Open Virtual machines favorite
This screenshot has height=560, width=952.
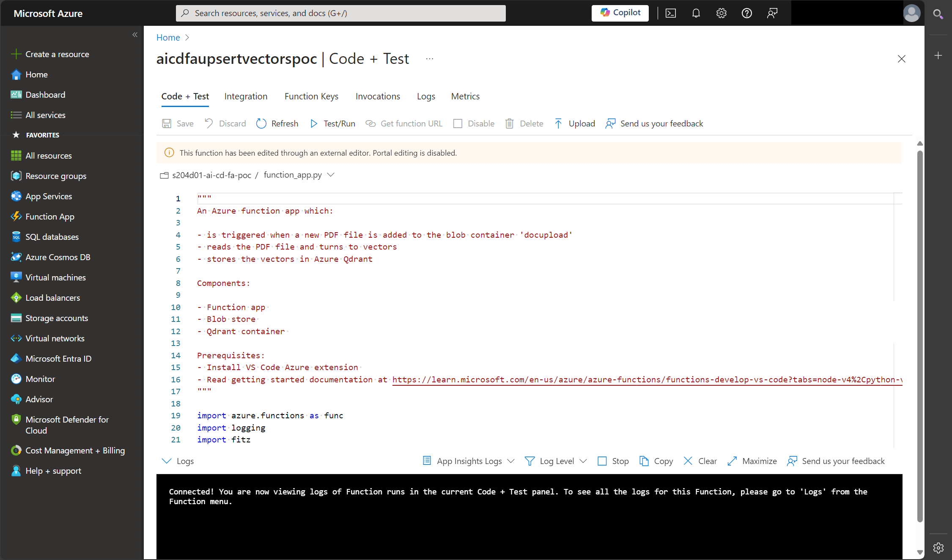[x=55, y=277]
